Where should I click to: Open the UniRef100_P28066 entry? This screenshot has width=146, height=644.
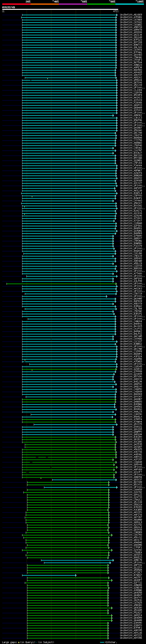(131, 103)
